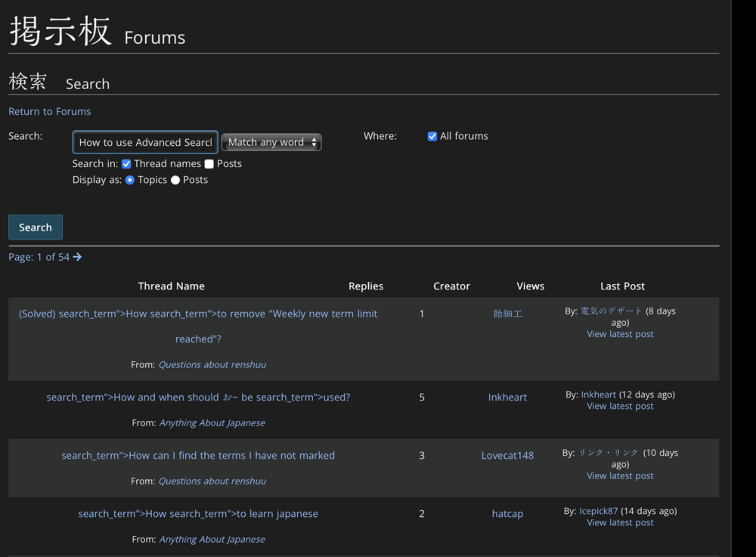View creator profile 飴細工
The height and width of the screenshot is (557, 756).
pos(507,314)
